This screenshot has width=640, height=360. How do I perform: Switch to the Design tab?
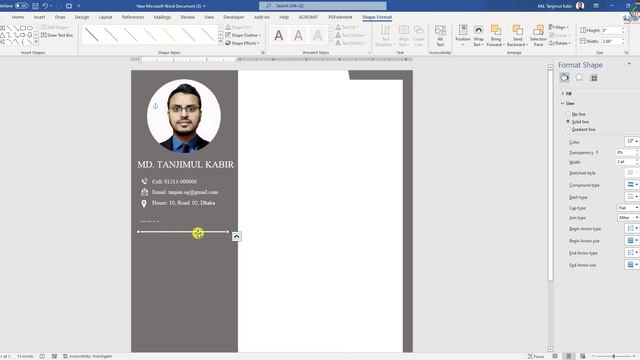tap(82, 17)
